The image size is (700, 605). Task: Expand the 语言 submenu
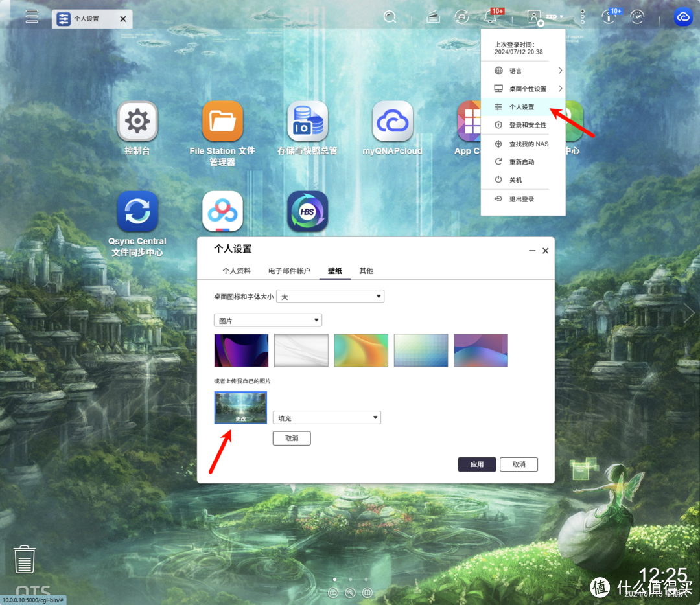(523, 71)
